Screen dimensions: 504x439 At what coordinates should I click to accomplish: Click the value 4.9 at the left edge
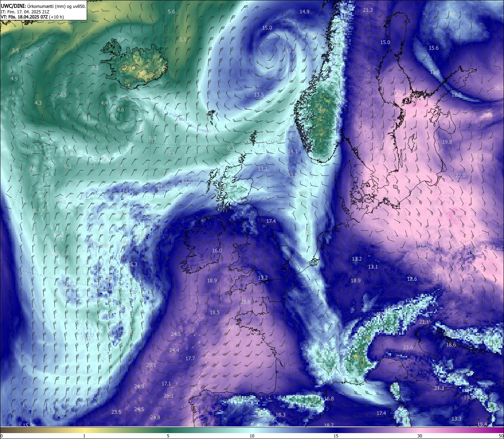click(x=14, y=79)
